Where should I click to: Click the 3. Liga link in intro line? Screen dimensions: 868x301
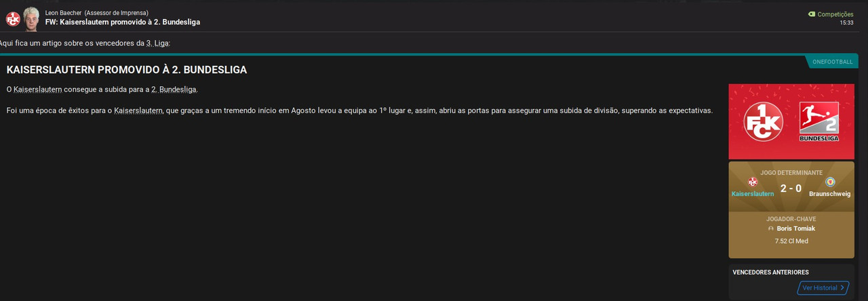157,43
